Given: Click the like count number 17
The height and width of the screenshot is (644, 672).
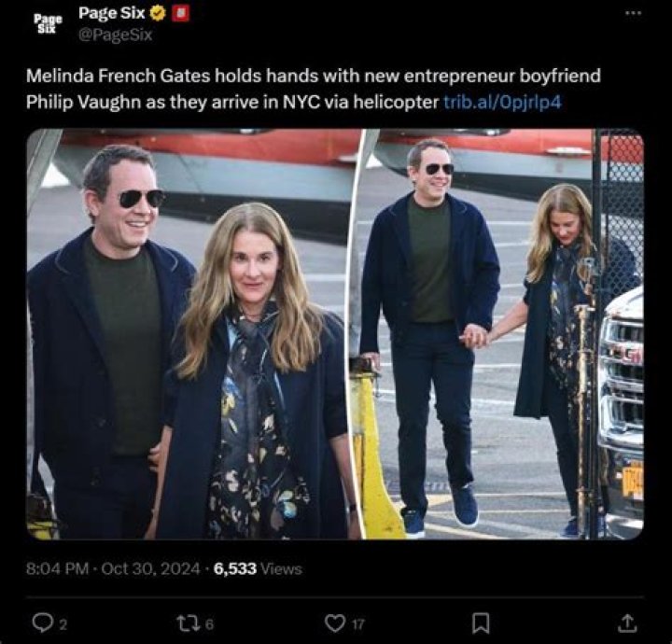Looking at the screenshot, I should 357,623.
